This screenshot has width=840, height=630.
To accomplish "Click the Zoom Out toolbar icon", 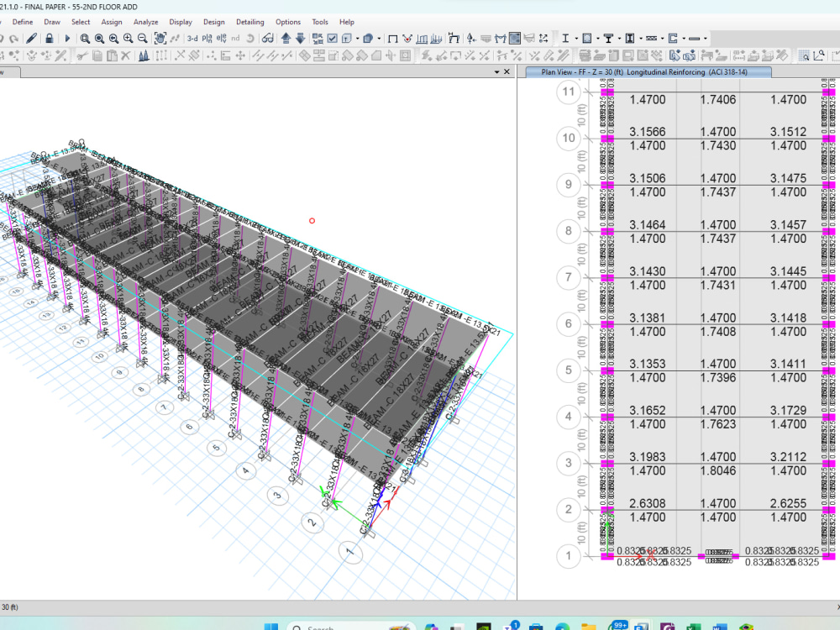I will (x=142, y=38).
